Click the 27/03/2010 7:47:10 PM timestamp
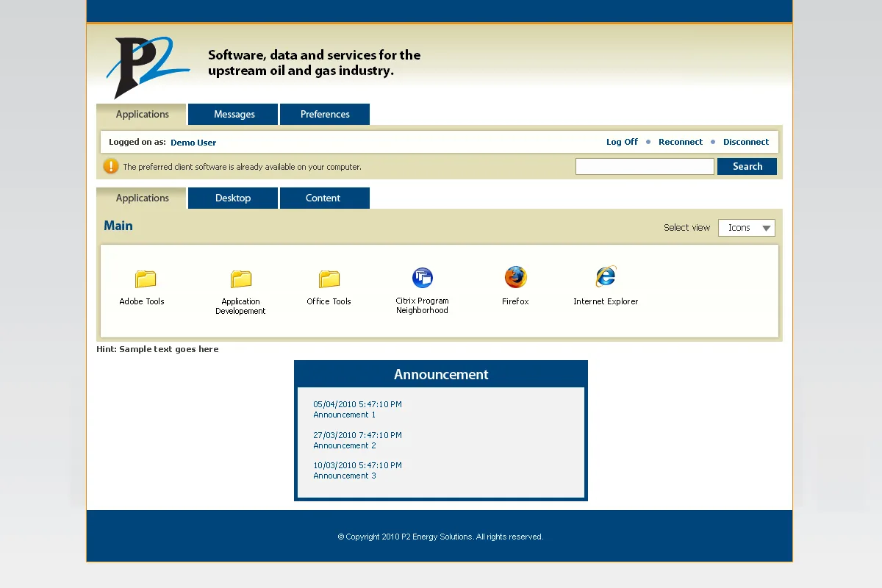This screenshot has width=882, height=588. [x=358, y=435]
